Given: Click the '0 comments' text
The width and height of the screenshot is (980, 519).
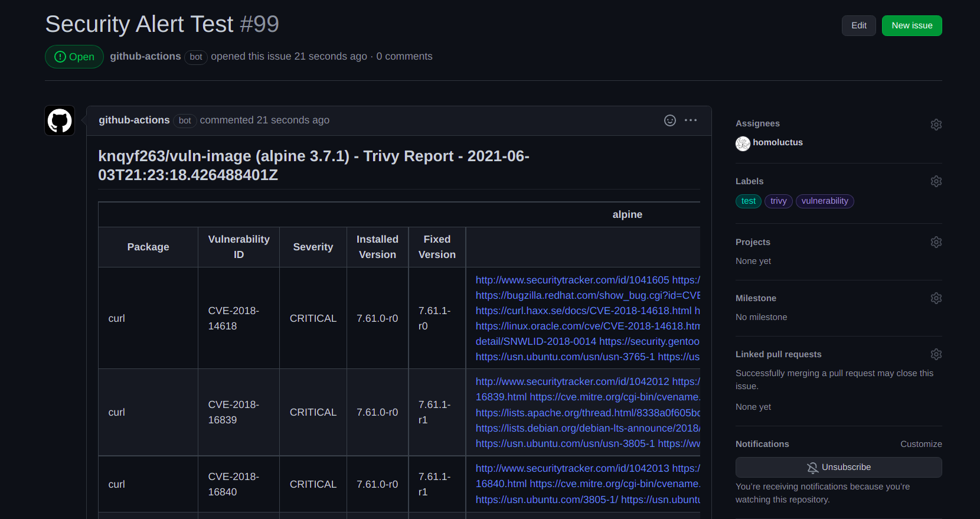Looking at the screenshot, I should (404, 56).
